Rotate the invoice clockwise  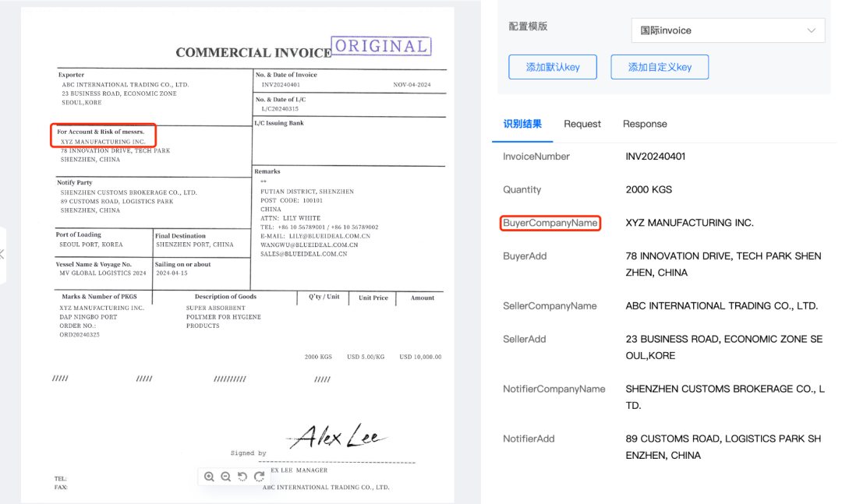coord(260,476)
